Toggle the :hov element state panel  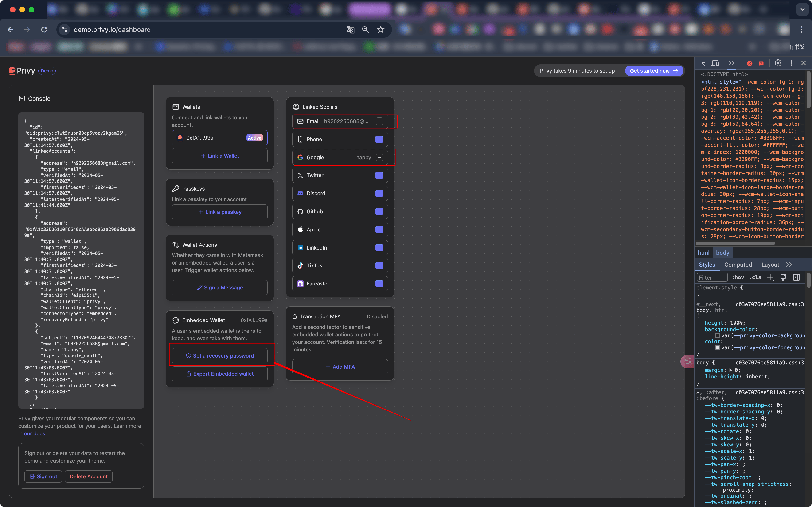coord(738,278)
